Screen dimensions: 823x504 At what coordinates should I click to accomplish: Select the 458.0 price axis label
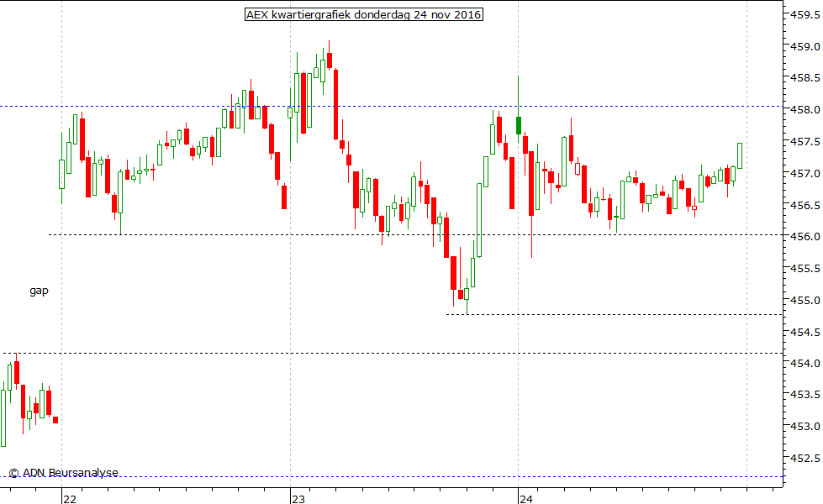point(805,110)
